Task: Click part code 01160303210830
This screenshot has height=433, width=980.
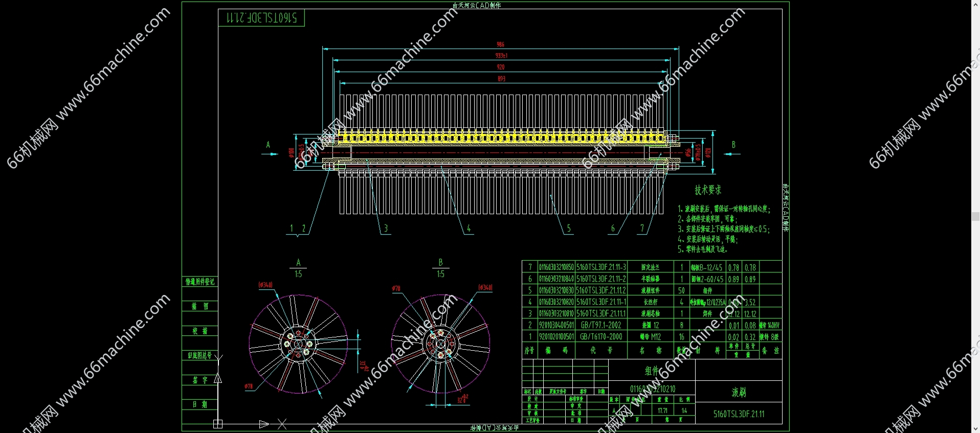Action: (556, 290)
